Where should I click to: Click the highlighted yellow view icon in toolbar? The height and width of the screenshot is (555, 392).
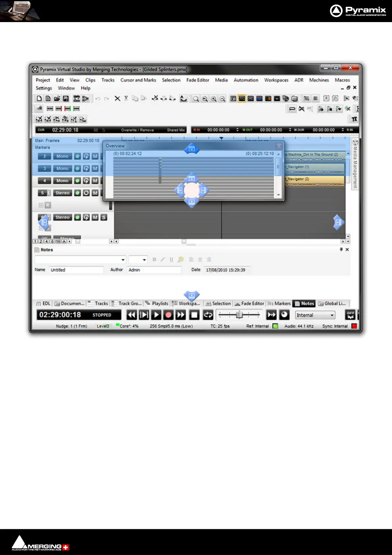(x=242, y=99)
